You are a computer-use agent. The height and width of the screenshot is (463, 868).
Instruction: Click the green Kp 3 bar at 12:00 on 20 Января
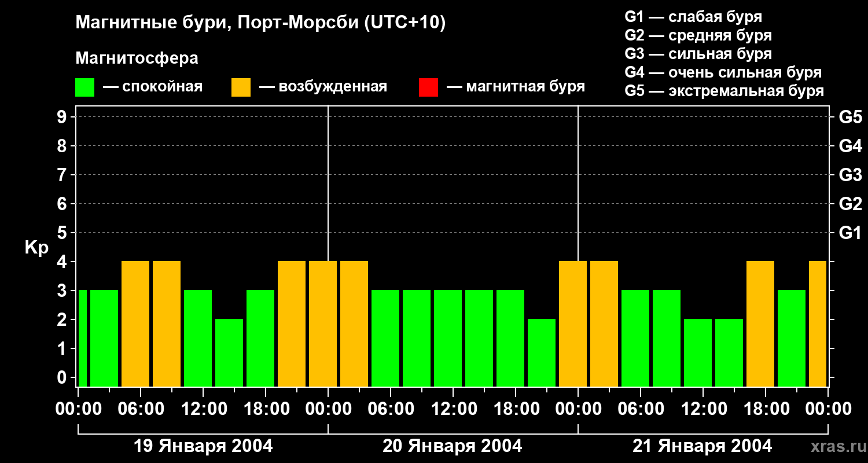448,338
